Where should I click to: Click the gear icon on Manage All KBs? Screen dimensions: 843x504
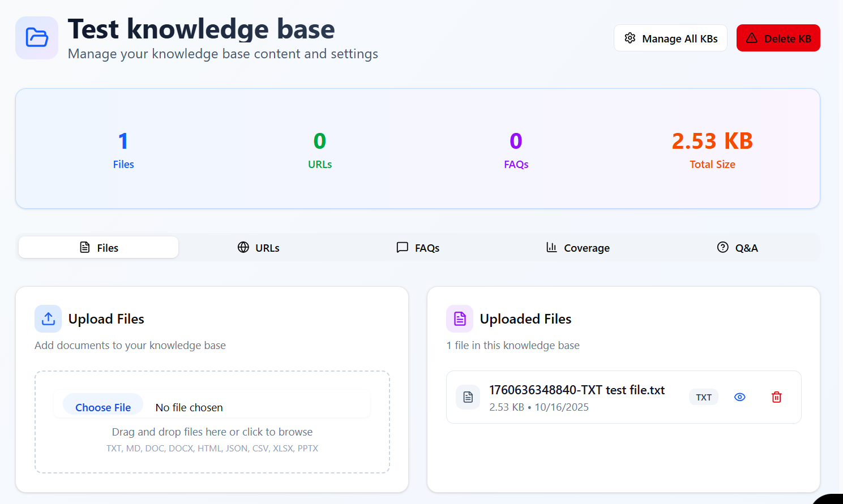[x=630, y=38]
